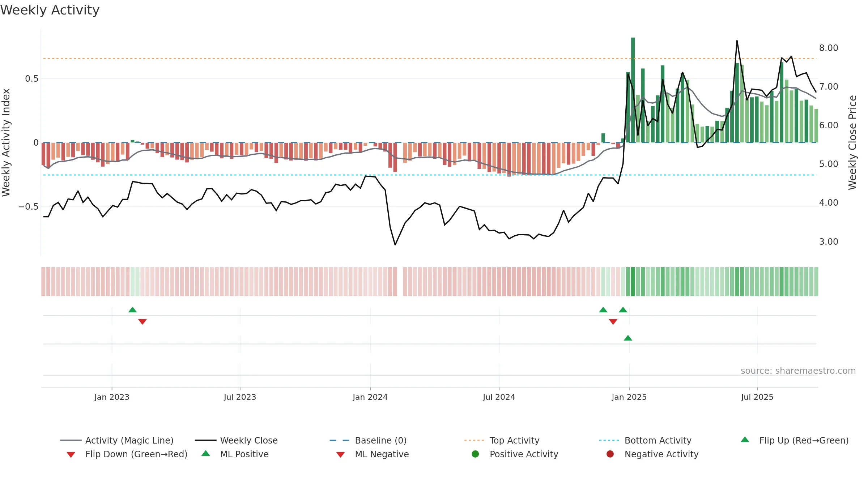Click the red flip-down marker near Dec 2024
The width and height of the screenshot is (868, 488).
[613, 322]
